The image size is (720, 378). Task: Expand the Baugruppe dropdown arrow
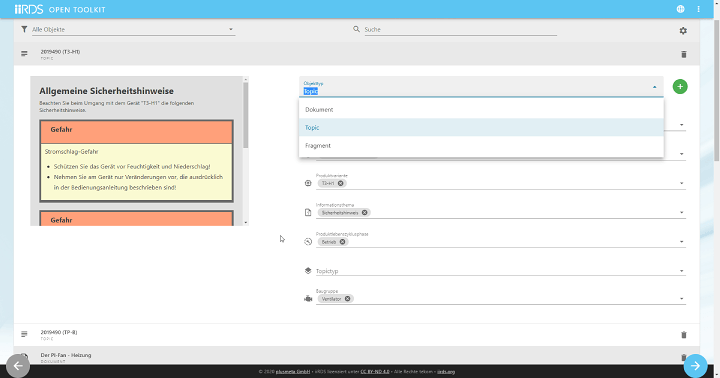[681, 299]
